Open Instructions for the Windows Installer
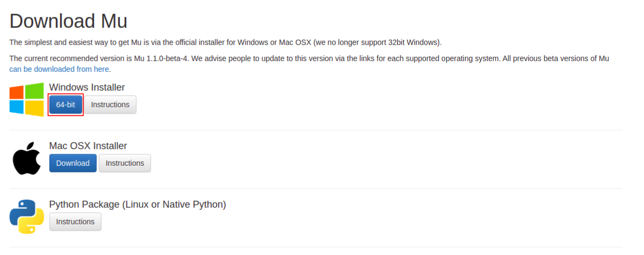The image size is (644, 255). click(x=110, y=105)
